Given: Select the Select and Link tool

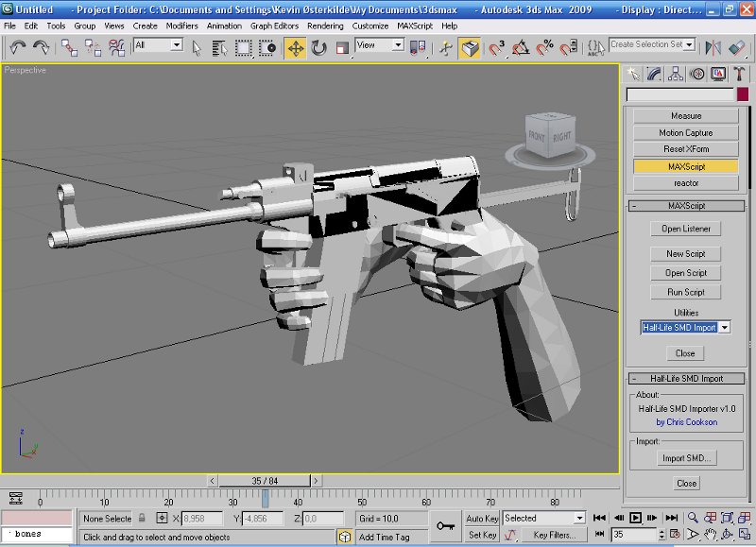Looking at the screenshot, I should (69, 48).
